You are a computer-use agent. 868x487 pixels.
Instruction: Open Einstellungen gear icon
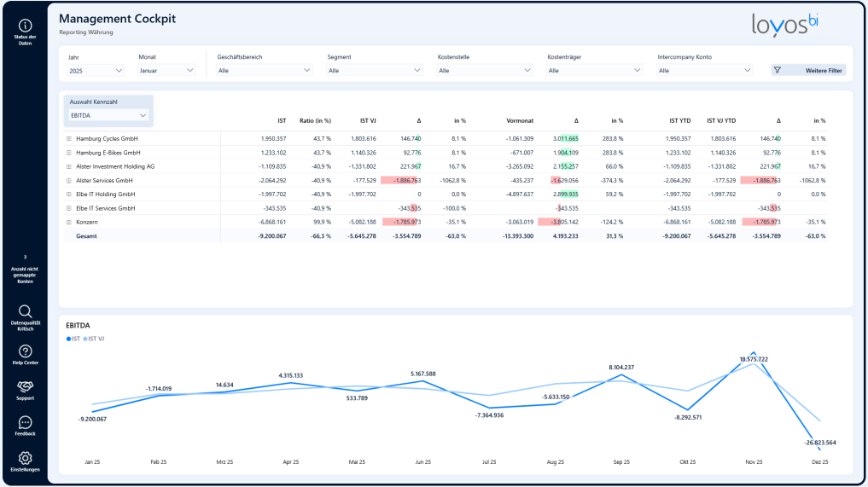coord(25,458)
